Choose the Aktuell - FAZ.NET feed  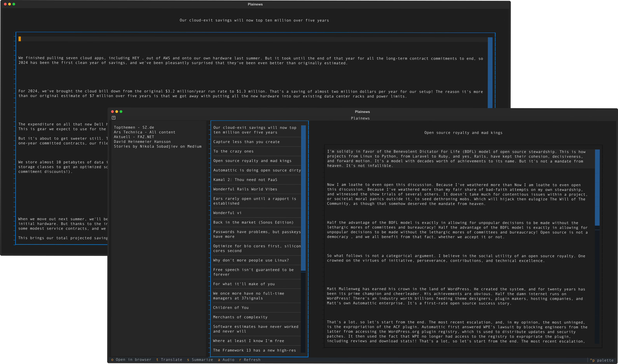pyautogui.click(x=134, y=137)
